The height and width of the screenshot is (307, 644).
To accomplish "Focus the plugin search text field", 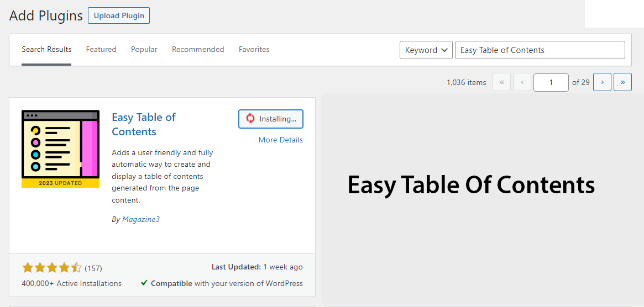I will (540, 50).
